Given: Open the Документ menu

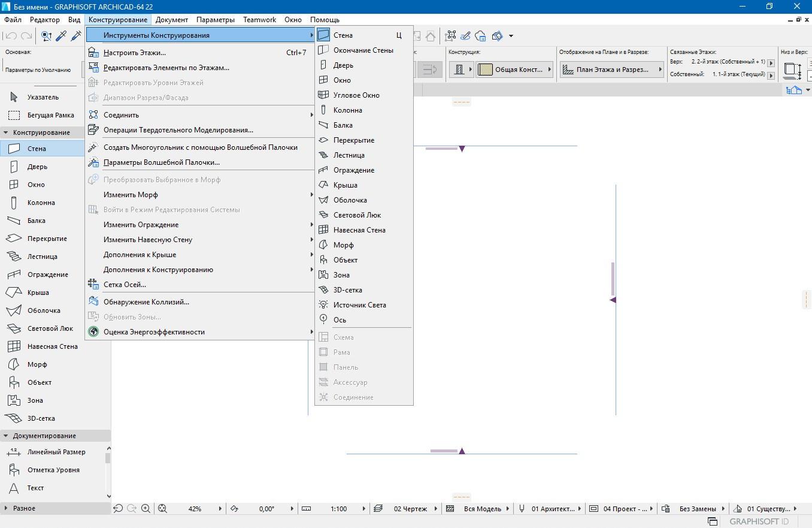Looking at the screenshot, I should pyautogui.click(x=171, y=20).
